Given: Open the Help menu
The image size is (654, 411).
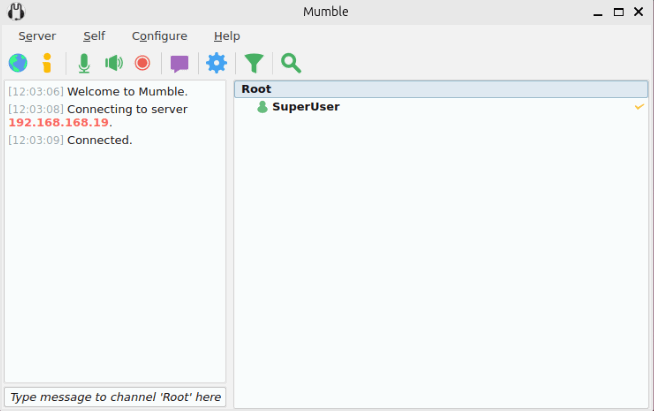Looking at the screenshot, I should point(227,36).
